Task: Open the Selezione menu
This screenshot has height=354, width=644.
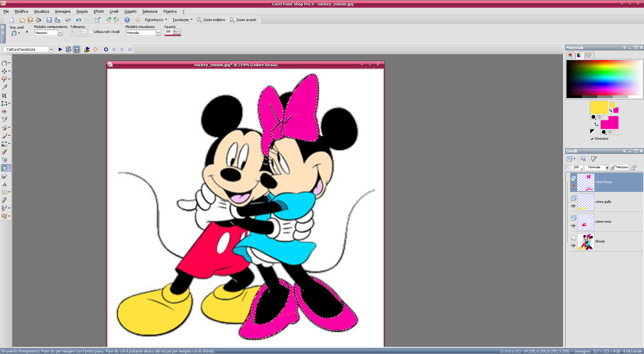Action: 150,11
